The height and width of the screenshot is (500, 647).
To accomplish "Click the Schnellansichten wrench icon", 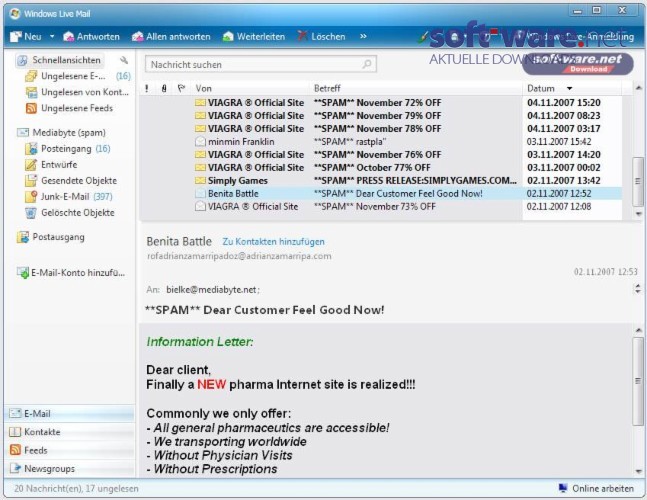I will pos(124,60).
